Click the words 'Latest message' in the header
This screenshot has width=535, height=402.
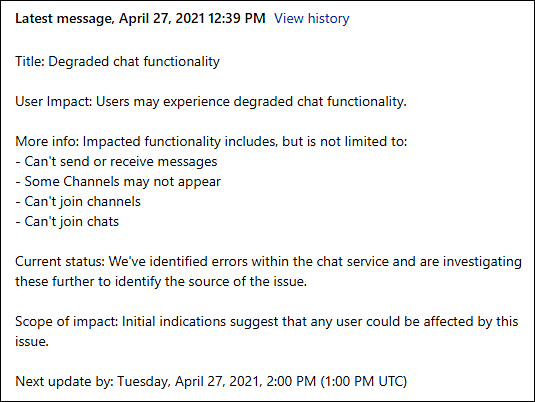[65, 18]
